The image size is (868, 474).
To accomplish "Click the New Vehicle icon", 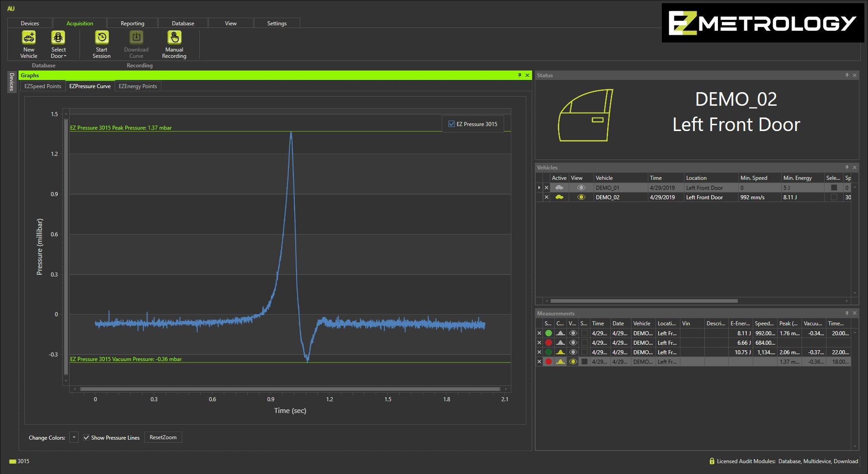I will point(29,37).
